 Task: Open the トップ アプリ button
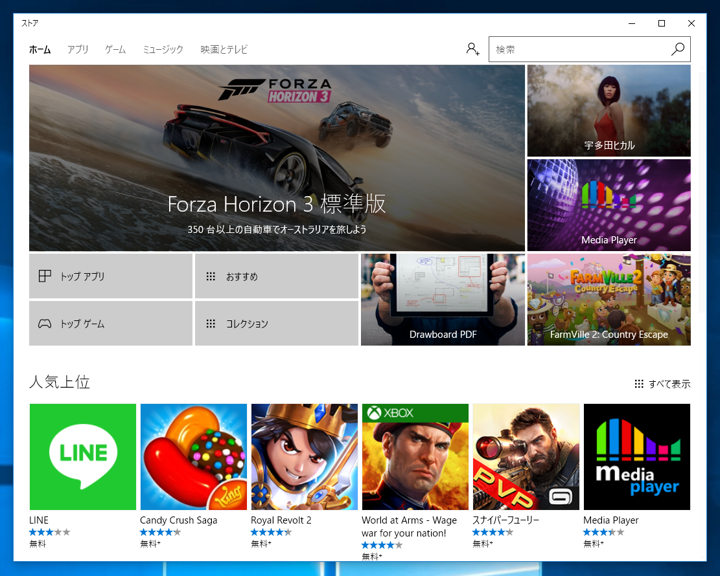click(111, 276)
